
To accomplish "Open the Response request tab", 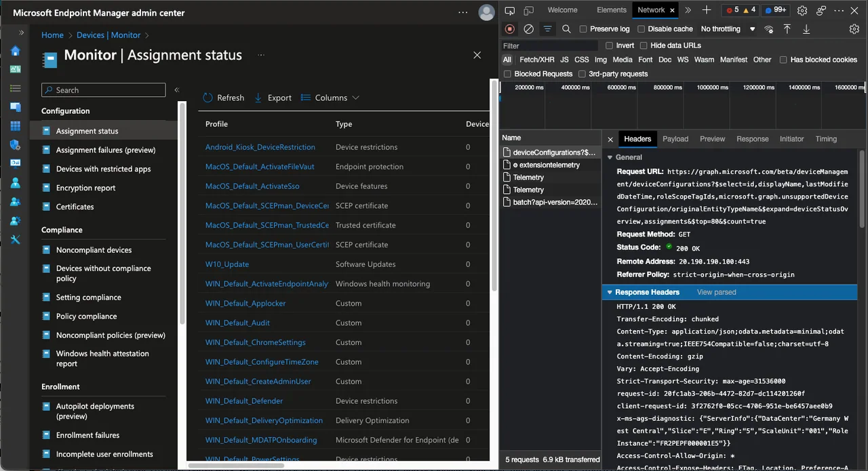I will 752,139.
